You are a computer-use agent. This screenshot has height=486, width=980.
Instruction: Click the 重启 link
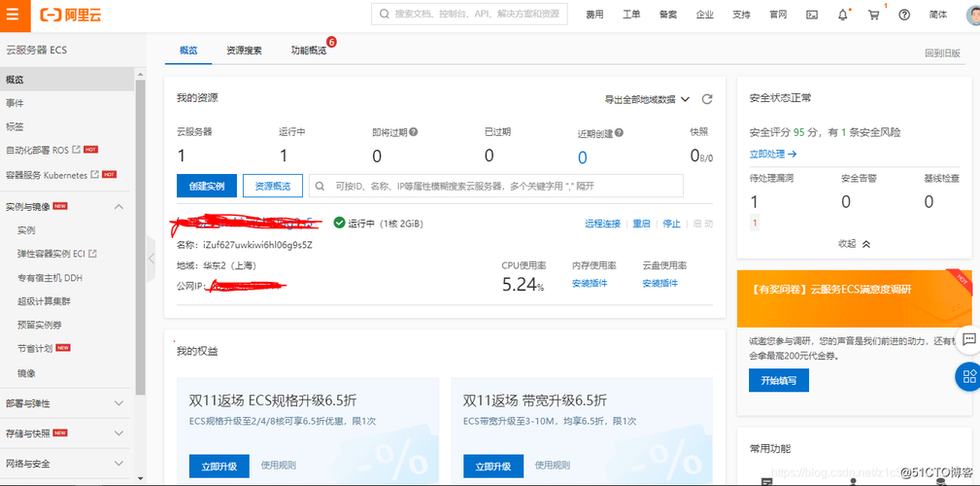click(641, 224)
